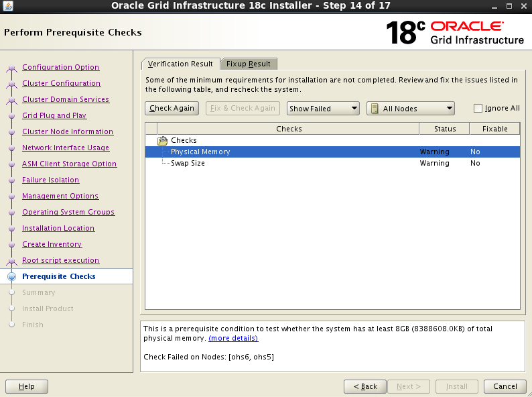Go to Installation Location step
Viewport: 532px width, 397px height.
pyautogui.click(x=58, y=228)
